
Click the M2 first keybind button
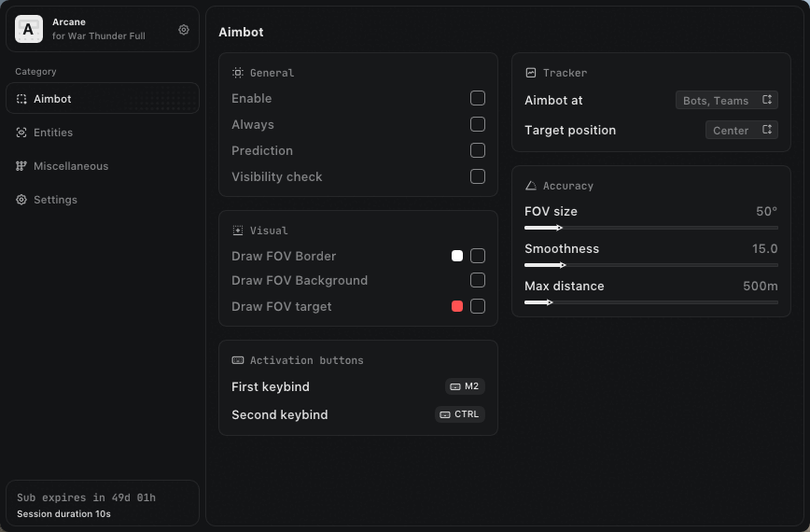click(464, 386)
